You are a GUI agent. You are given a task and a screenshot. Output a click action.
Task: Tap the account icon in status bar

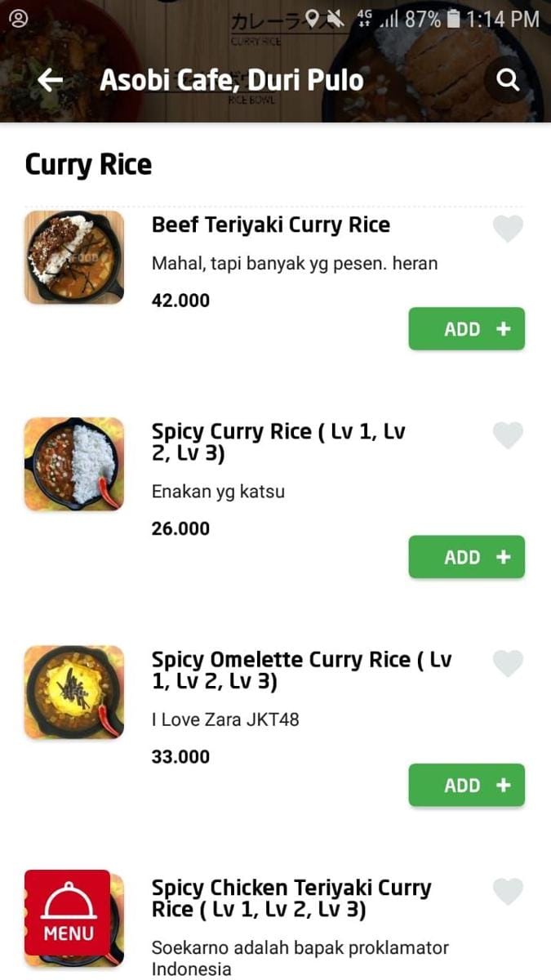18,19
